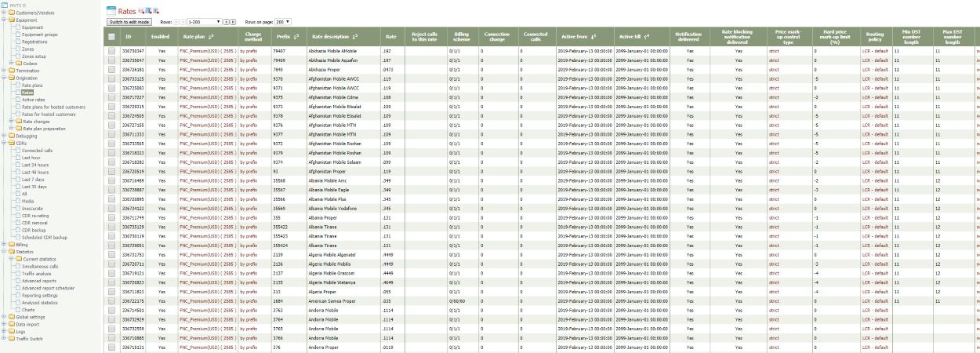Click the Rate plan preparation folder icon
Image resolution: width=980 pixels, height=353 pixels.
19,129
